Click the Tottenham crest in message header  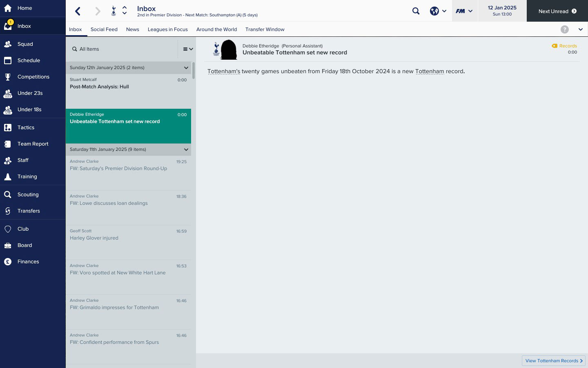coord(216,49)
